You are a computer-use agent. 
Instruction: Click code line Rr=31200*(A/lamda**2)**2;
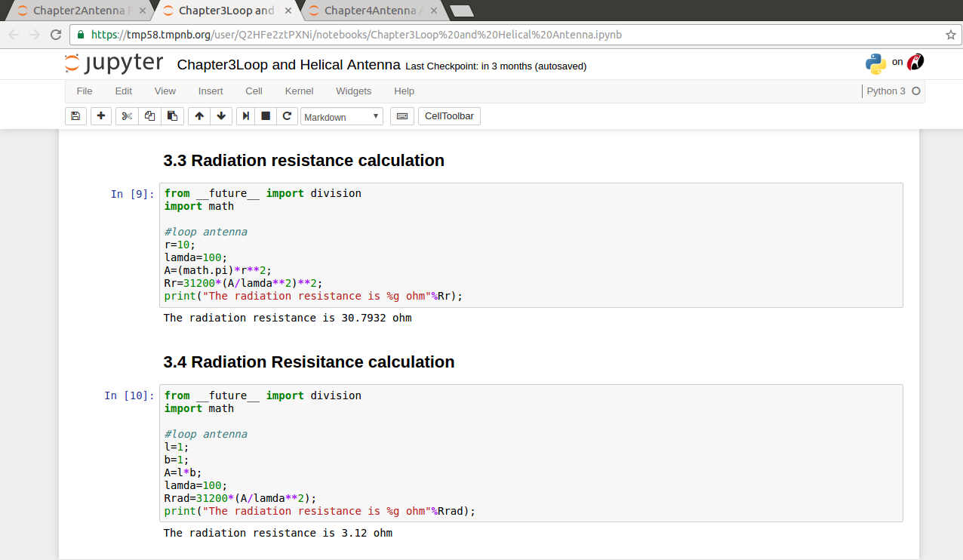click(x=244, y=283)
